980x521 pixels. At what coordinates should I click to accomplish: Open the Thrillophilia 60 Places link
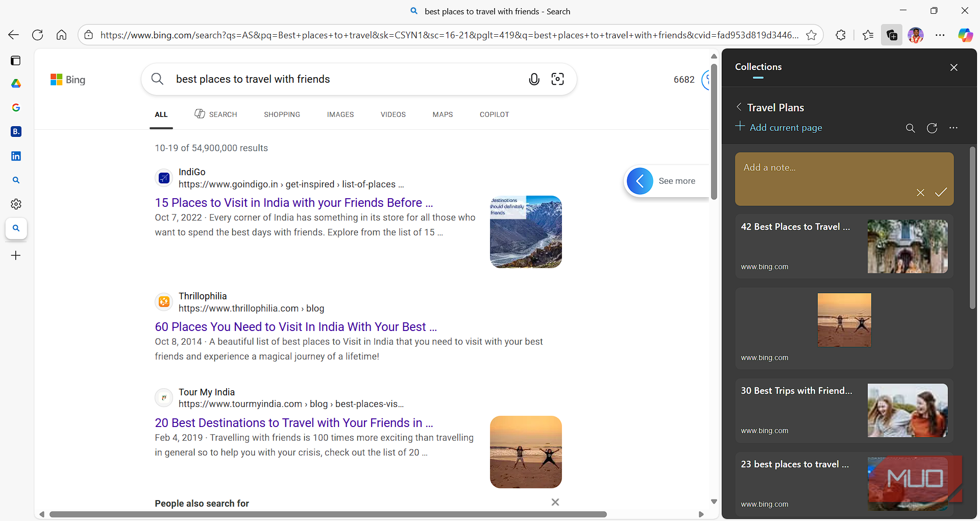coord(296,327)
